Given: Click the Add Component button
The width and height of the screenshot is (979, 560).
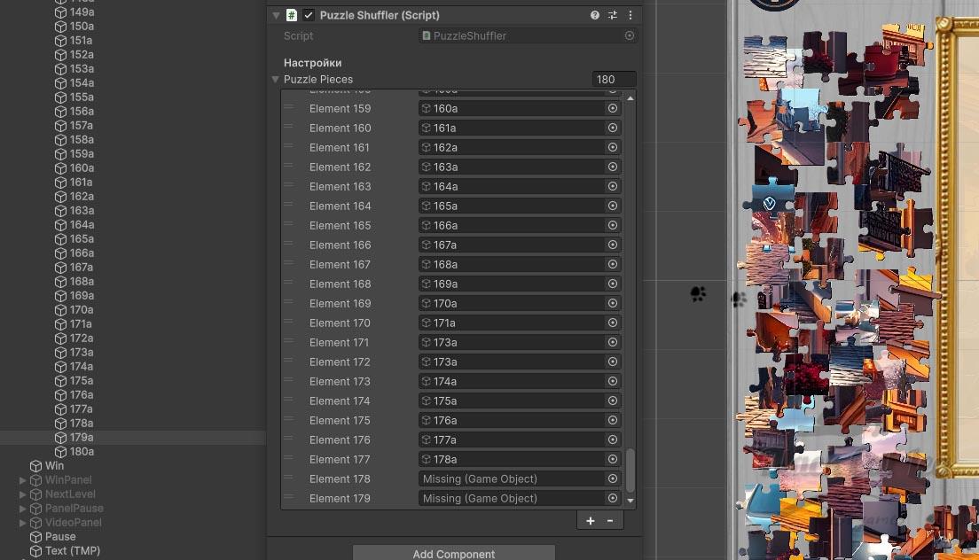Looking at the screenshot, I should 454,553.
